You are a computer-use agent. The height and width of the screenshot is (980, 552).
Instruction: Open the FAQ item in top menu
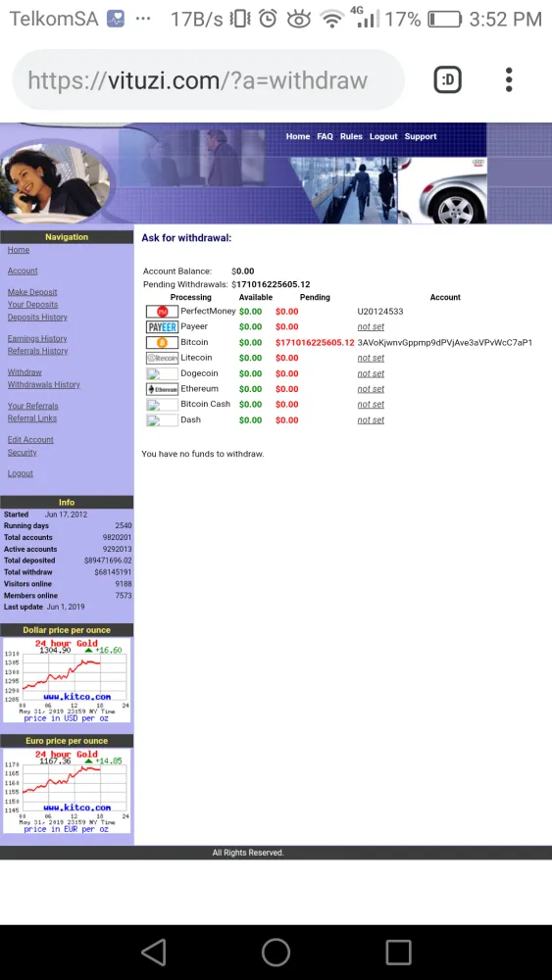pos(326,136)
